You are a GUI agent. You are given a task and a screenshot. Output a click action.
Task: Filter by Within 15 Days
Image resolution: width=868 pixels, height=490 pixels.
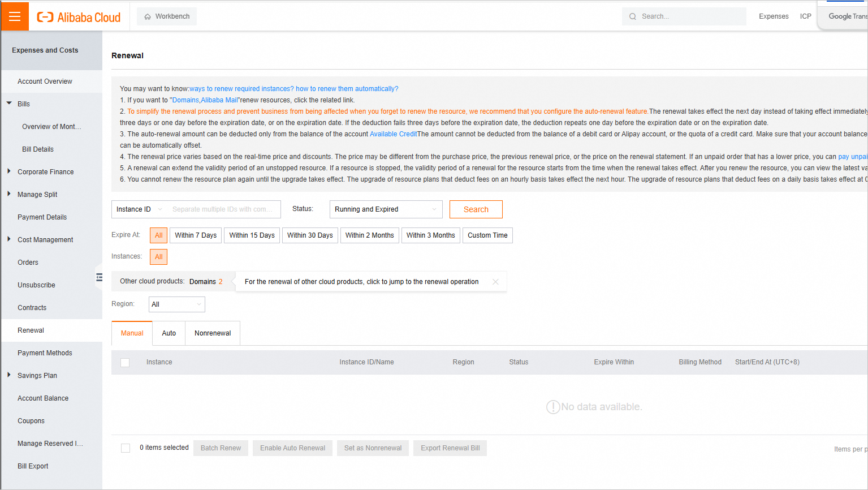[252, 235]
